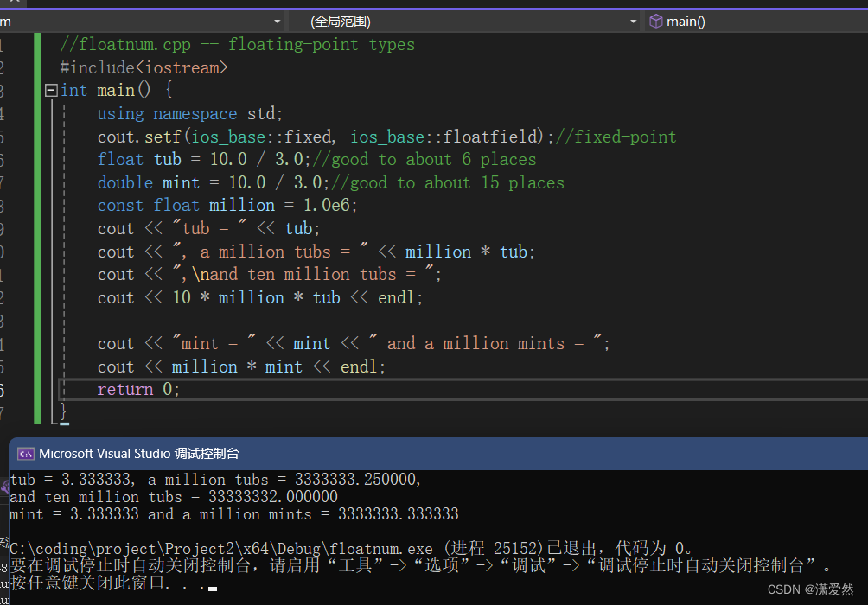Place cursor on the return 0; statement
This screenshot has height=605, width=868.
[138, 389]
